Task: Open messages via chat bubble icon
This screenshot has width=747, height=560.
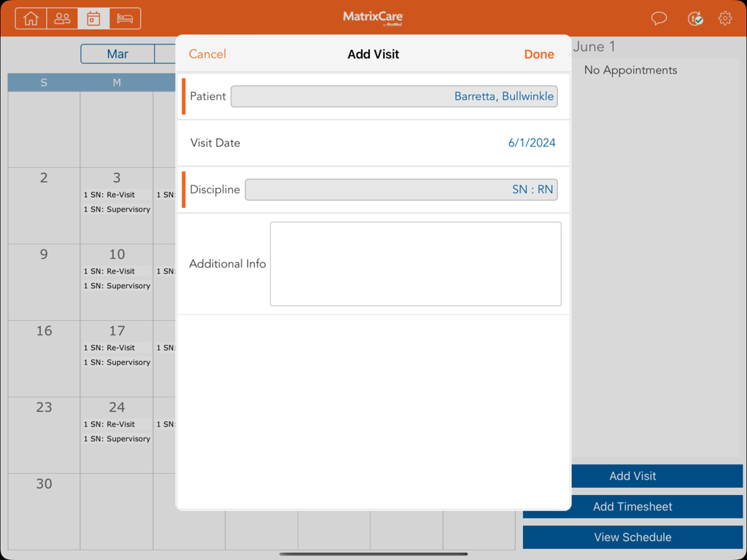Action: pos(659,18)
